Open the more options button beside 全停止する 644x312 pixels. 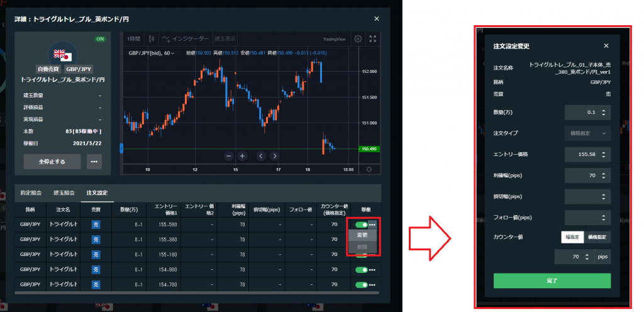pyautogui.click(x=94, y=162)
